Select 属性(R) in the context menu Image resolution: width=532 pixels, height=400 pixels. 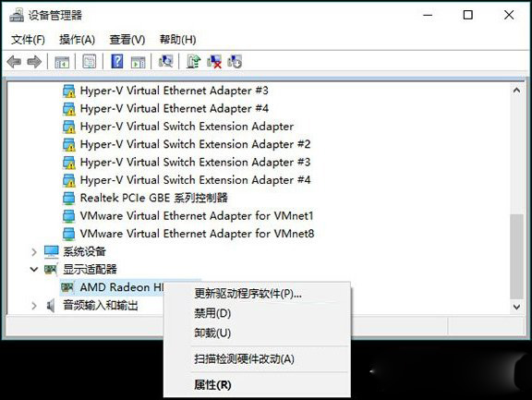click(x=212, y=384)
